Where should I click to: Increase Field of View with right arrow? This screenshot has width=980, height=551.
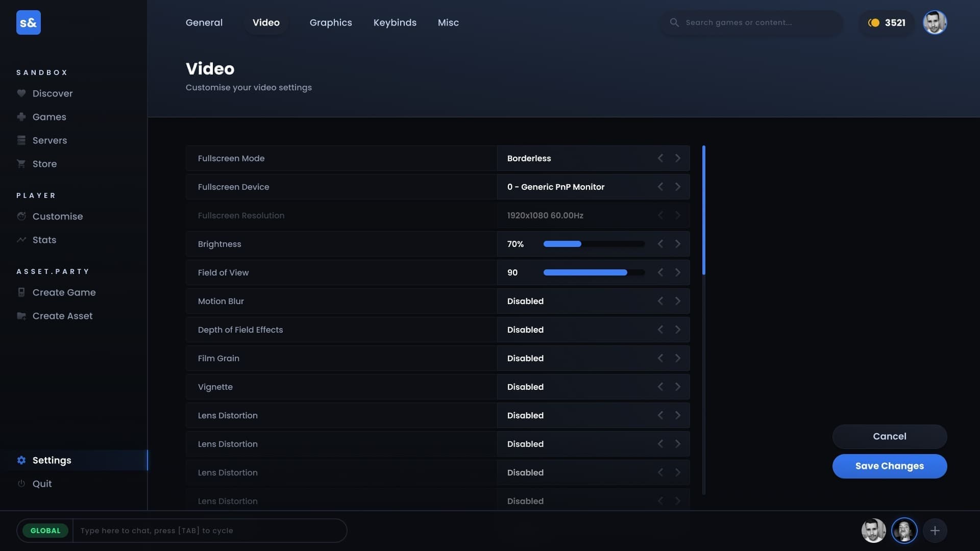pyautogui.click(x=678, y=272)
